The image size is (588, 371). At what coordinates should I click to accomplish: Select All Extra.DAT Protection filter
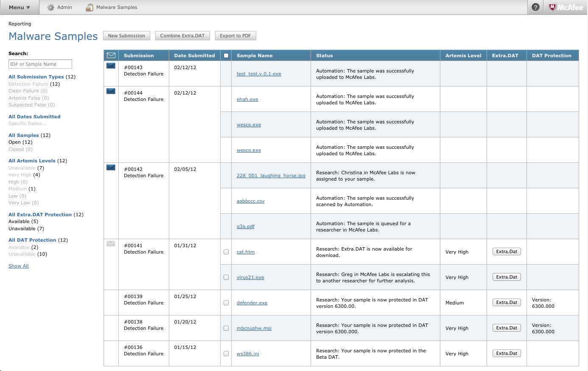click(x=40, y=215)
